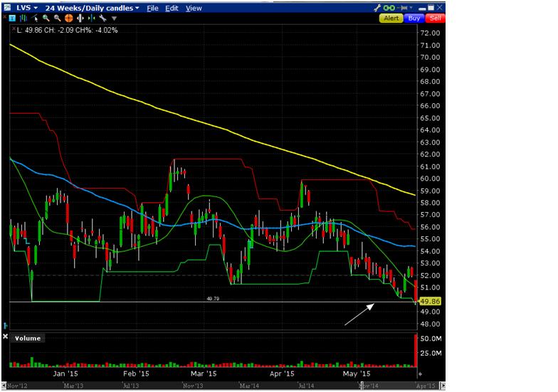Screen dimensions: 558x392
Task: Open chart settings with toolbar wrench icon
Action: click(103, 18)
